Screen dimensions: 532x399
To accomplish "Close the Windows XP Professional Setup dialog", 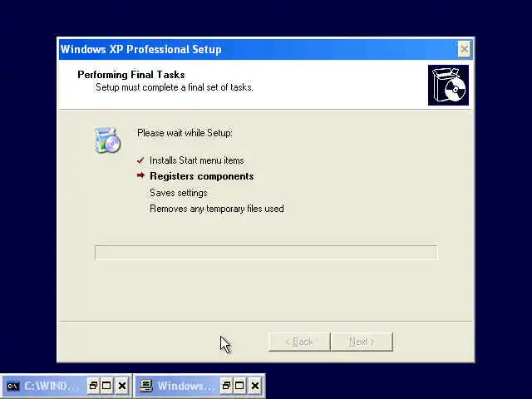I will pos(464,50).
